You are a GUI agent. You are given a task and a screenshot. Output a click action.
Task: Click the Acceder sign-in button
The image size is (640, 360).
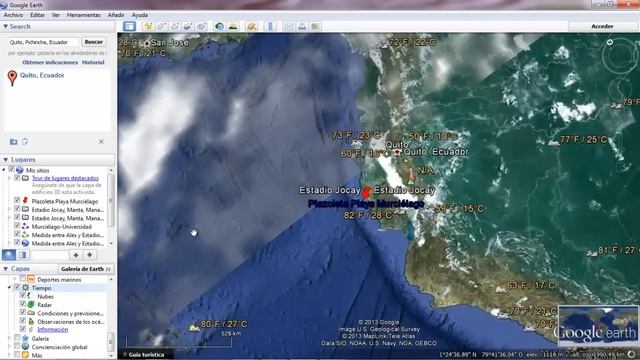[x=602, y=26]
